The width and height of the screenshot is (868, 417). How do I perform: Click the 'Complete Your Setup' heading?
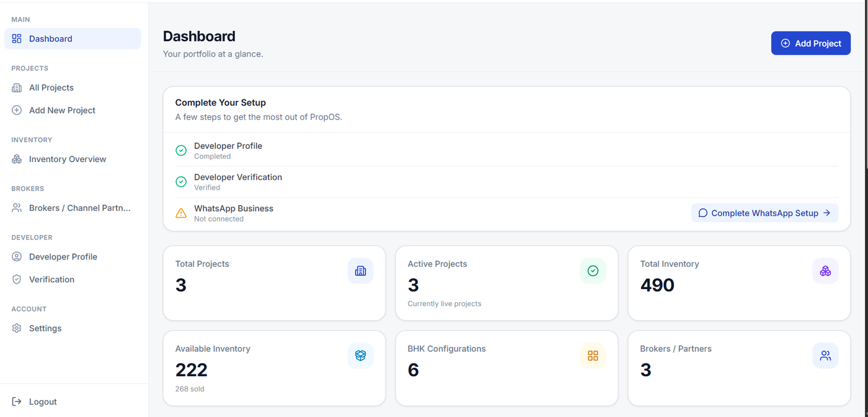pos(221,102)
